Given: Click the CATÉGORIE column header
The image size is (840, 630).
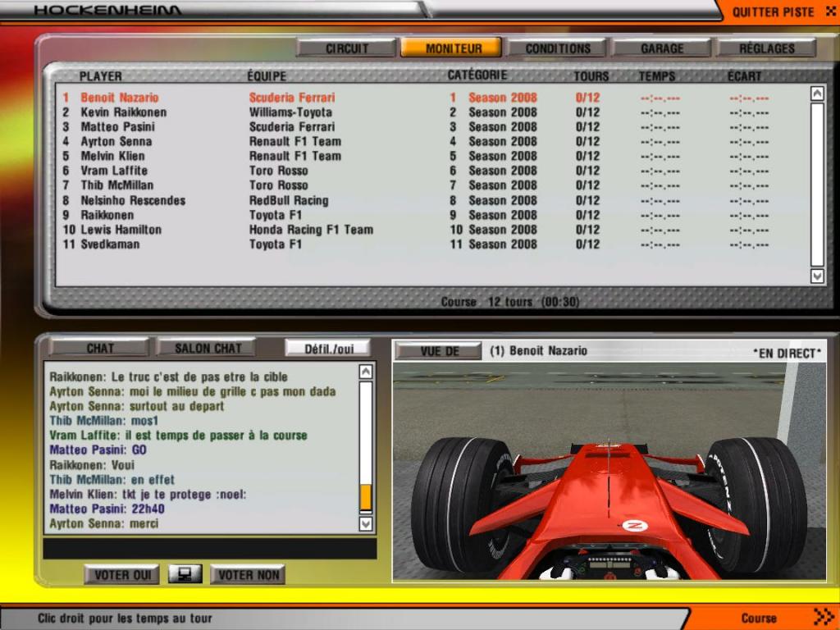Looking at the screenshot, I should coord(477,75).
